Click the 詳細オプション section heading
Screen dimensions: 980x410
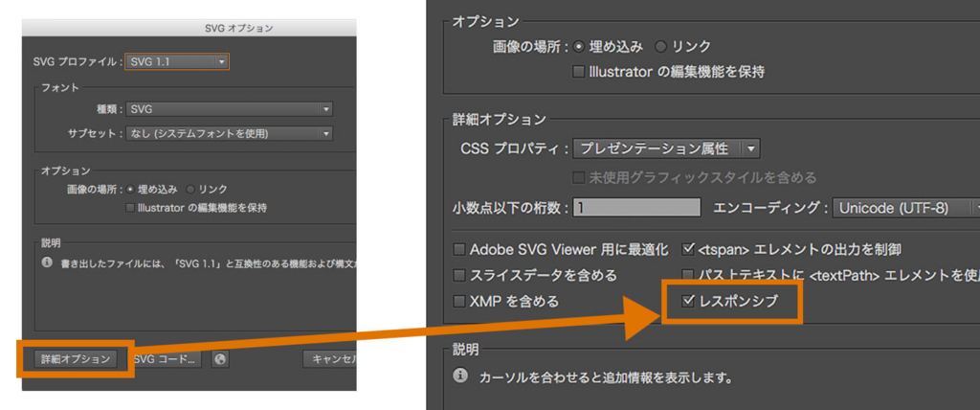pos(499,119)
